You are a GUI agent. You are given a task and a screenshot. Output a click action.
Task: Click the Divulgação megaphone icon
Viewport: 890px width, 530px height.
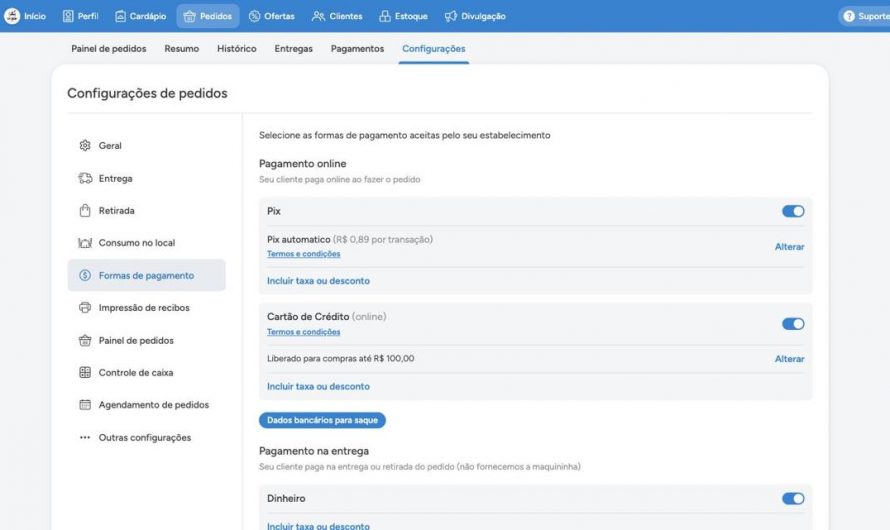pyautogui.click(x=451, y=16)
